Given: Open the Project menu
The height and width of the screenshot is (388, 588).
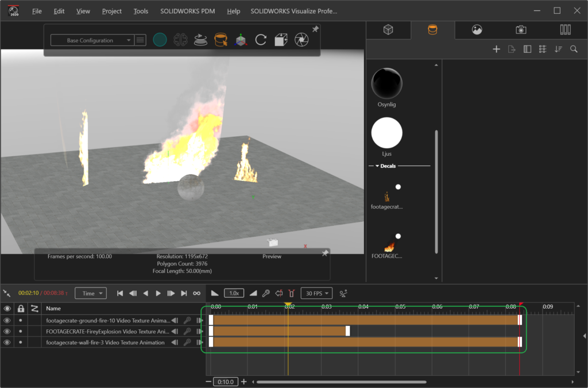Looking at the screenshot, I should pyautogui.click(x=111, y=11).
